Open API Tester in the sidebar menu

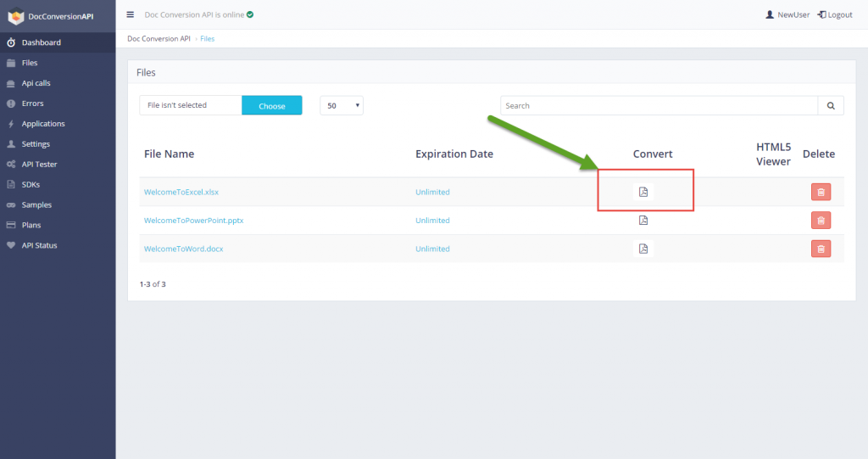tap(58, 164)
